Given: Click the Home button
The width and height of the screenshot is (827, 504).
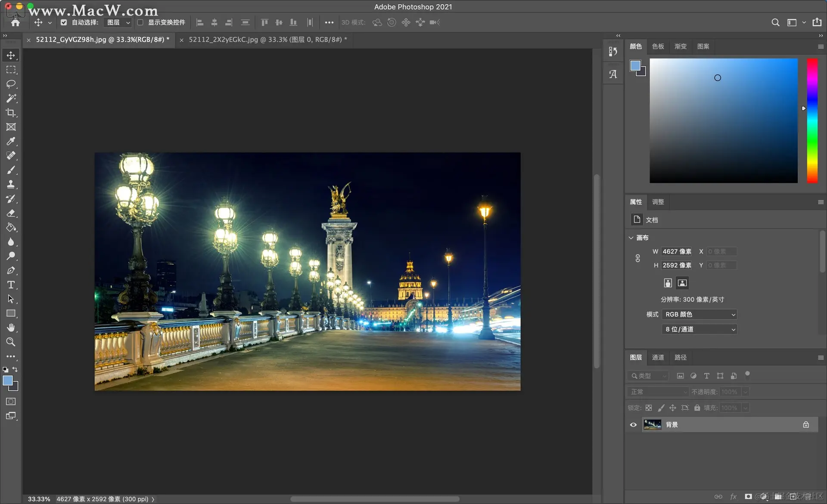Looking at the screenshot, I should pos(16,22).
